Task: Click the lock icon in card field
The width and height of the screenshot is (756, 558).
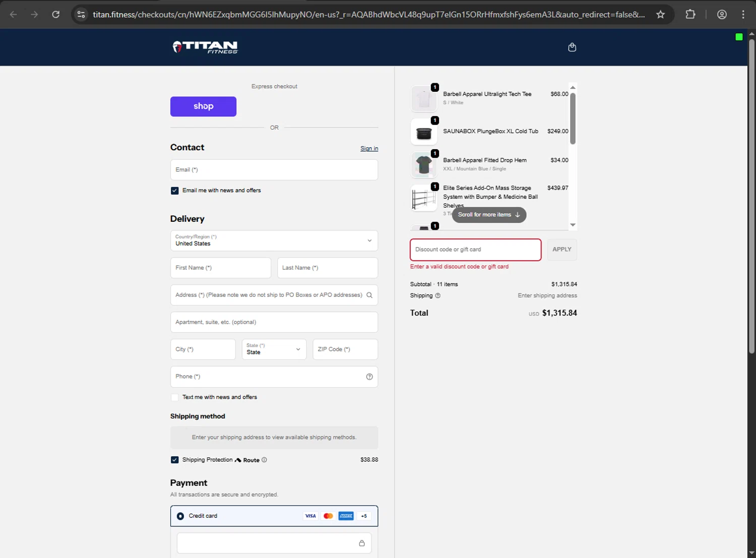Action: (x=362, y=543)
